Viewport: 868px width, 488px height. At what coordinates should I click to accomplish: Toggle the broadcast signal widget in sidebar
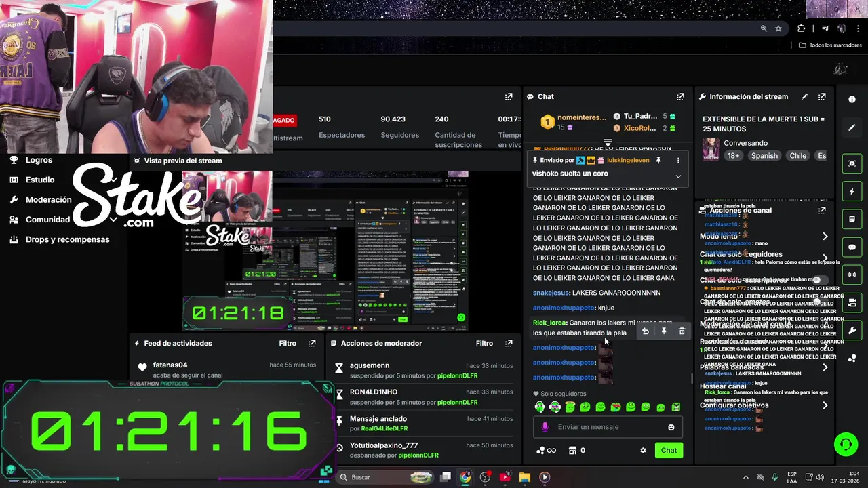pos(852,275)
